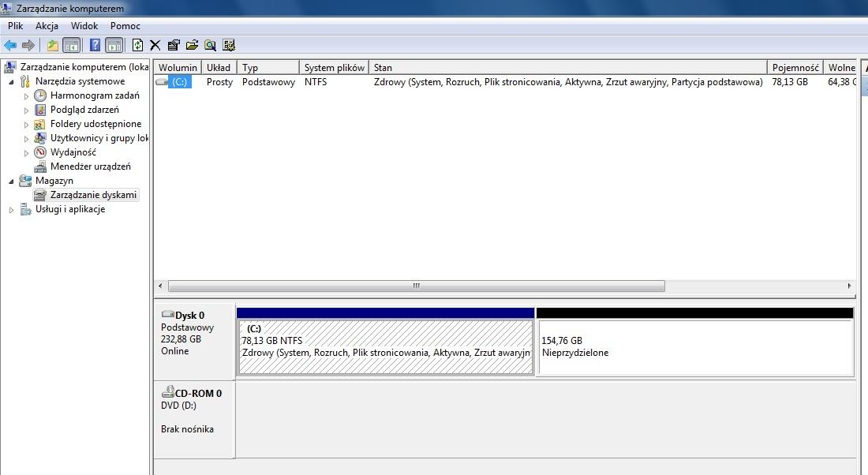The width and height of the screenshot is (868, 475).
Task: Expand the Harmonogram zadań node
Action: tap(26, 95)
